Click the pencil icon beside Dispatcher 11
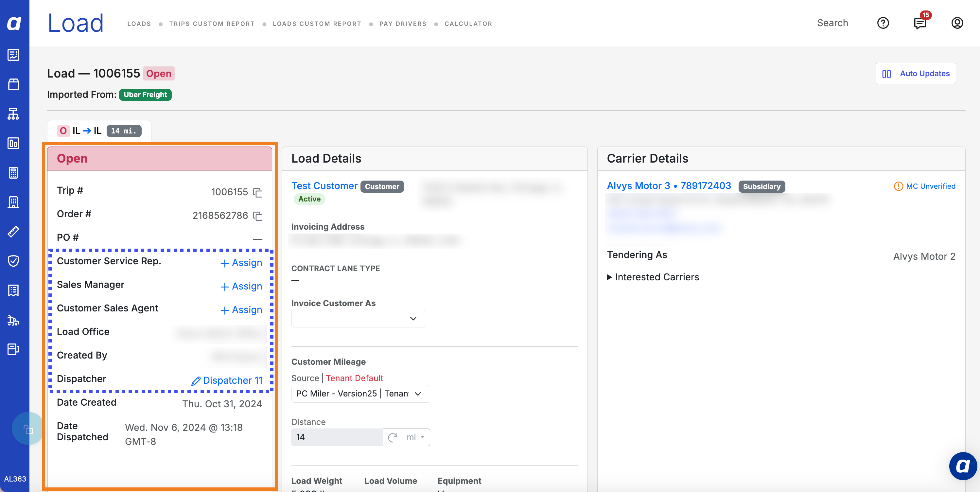 pyautogui.click(x=196, y=381)
